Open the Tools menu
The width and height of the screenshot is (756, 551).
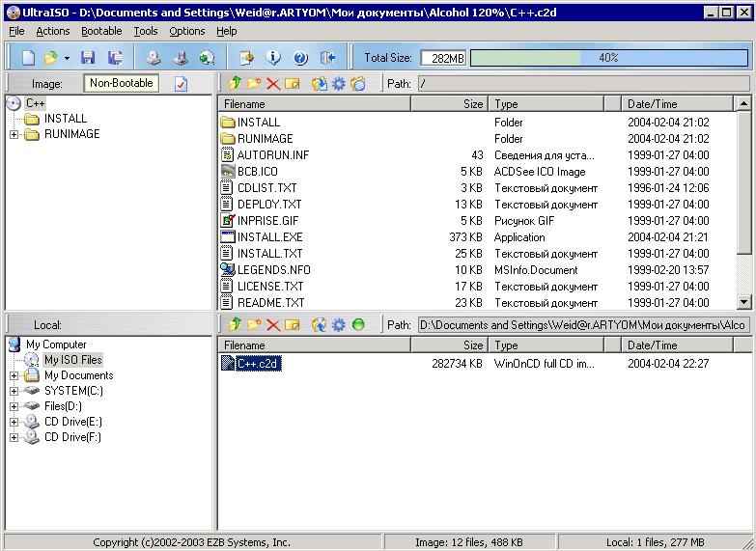tap(146, 31)
